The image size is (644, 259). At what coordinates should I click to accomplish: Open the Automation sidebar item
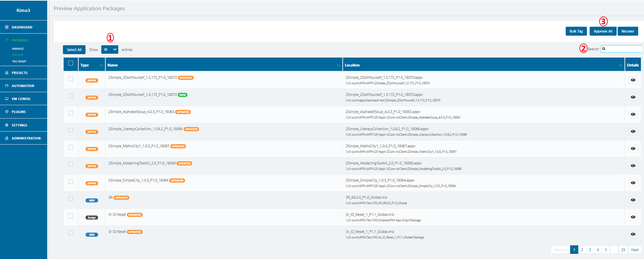pos(24,86)
